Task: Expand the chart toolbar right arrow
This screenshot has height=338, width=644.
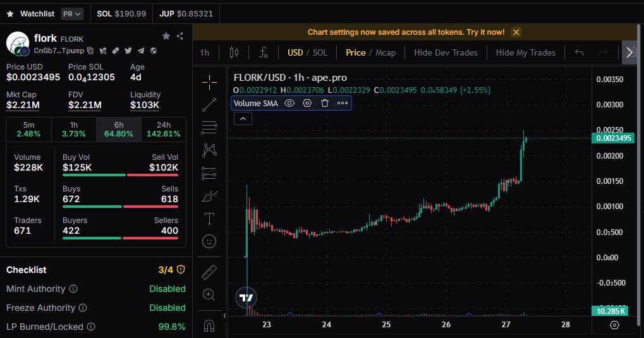Action: pos(629,52)
